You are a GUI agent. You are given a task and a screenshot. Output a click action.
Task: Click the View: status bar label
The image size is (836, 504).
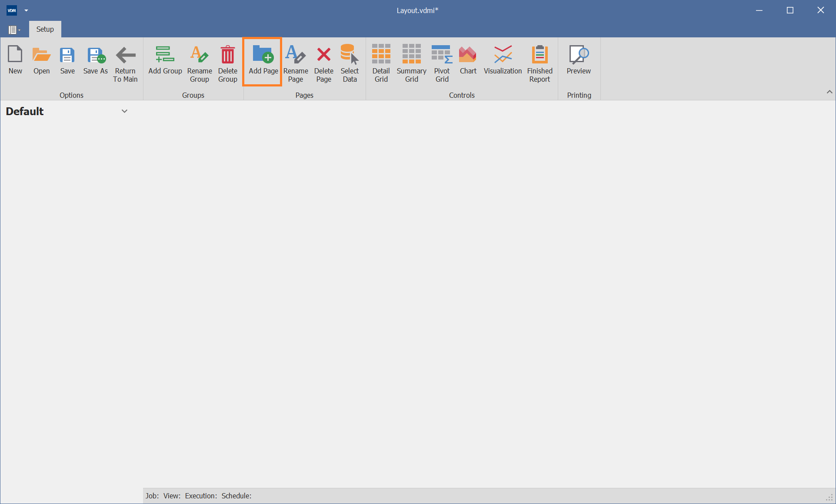pos(172,496)
